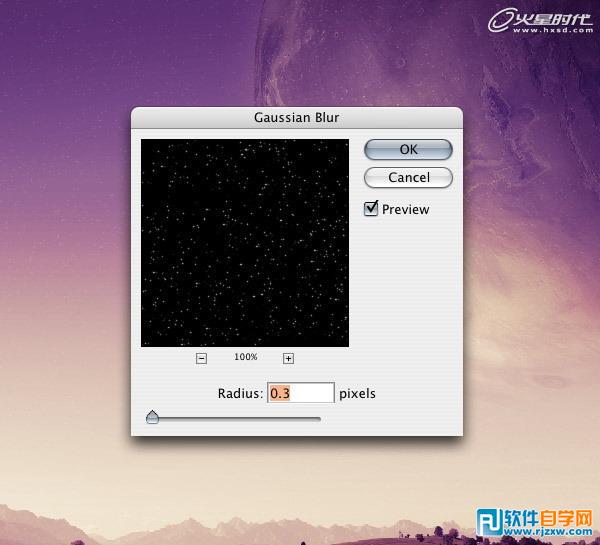The height and width of the screenshot is (545, 600).
Task: Cancel the Gaussian Blur dialog
Action: pyautogui.click(x=408, y=177)
